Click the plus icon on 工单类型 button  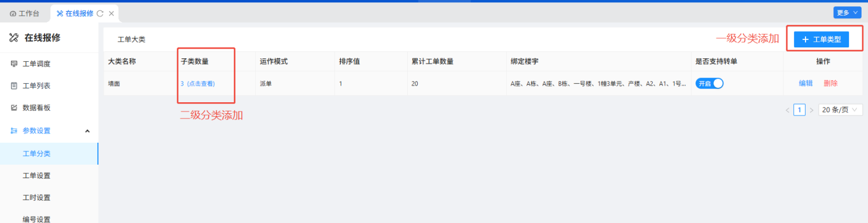pos(805,39)
